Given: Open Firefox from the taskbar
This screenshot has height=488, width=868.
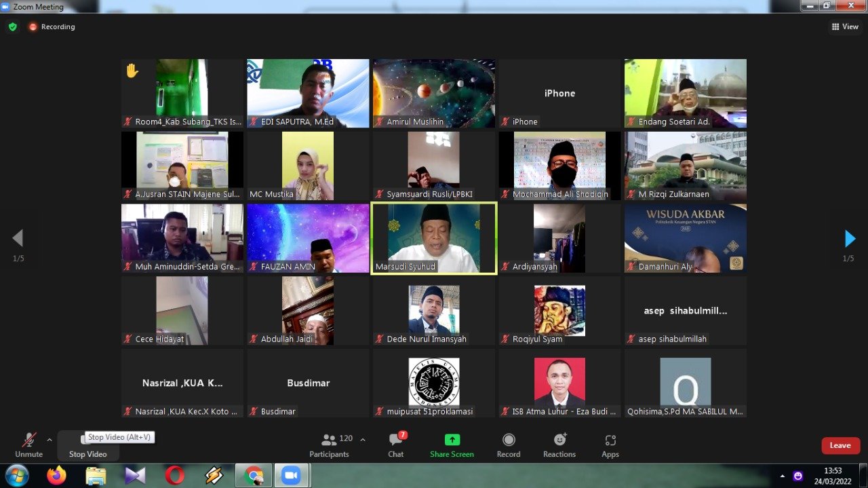Looking at the screenshot, I should 56,476.
